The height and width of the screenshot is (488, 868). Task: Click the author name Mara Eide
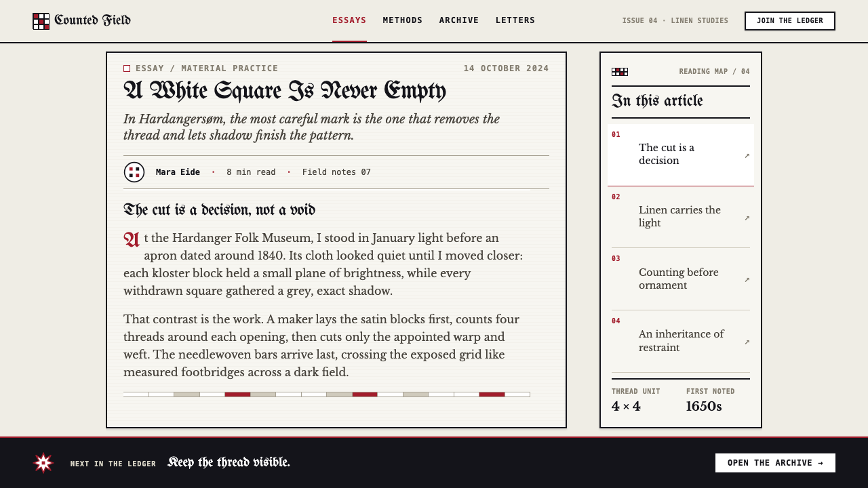[x=178, y=172]
